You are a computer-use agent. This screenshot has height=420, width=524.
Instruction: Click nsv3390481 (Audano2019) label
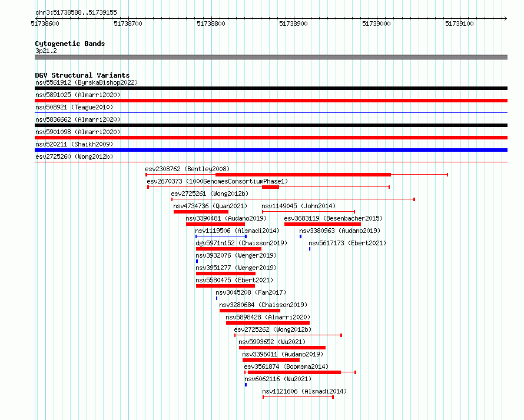click(226, 218)
